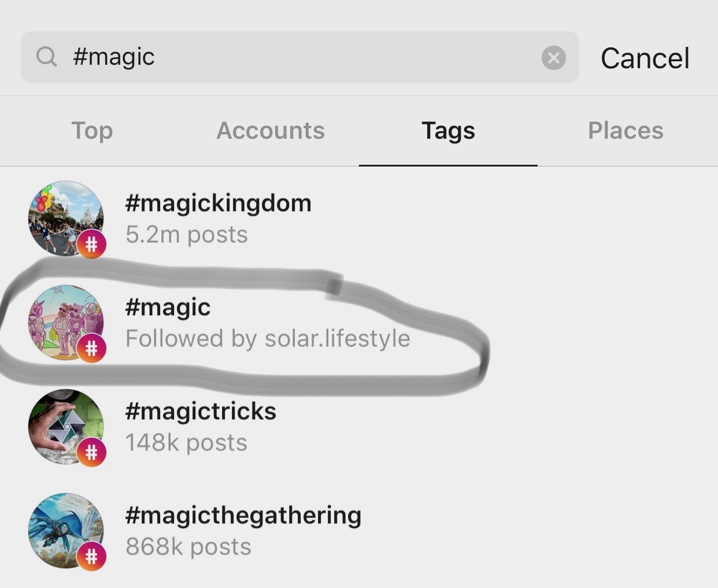Switch to the Accounts tab
Screen dimensions: 718x588
coord(271,131)
